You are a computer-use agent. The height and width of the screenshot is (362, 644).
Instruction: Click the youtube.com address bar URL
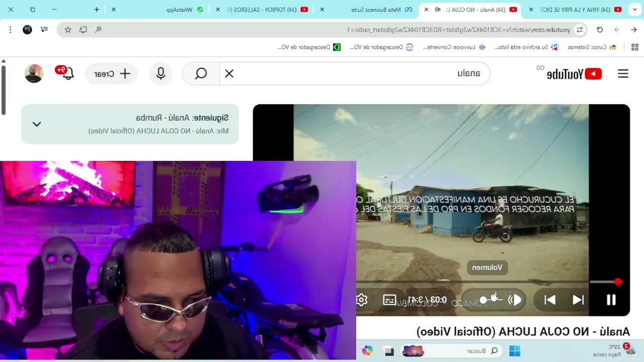[x=459, y=30]
